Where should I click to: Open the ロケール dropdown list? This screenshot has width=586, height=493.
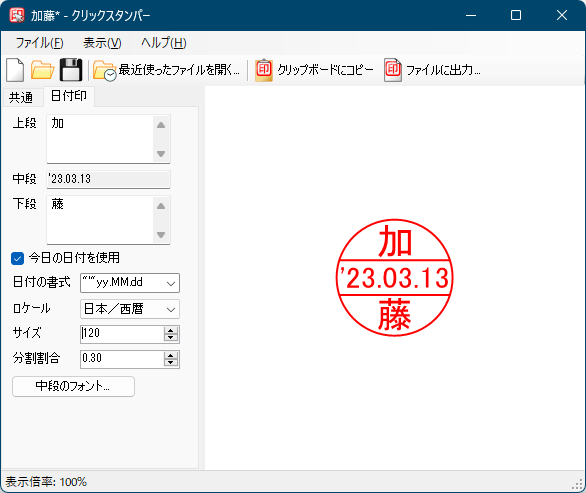pyautogui.click(x=171, y=309)
